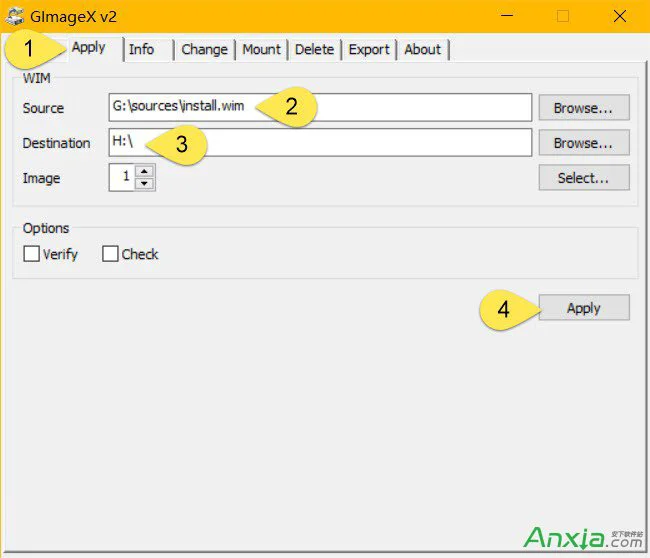Click the GImageX app icon in title bar

pos(15,16)
